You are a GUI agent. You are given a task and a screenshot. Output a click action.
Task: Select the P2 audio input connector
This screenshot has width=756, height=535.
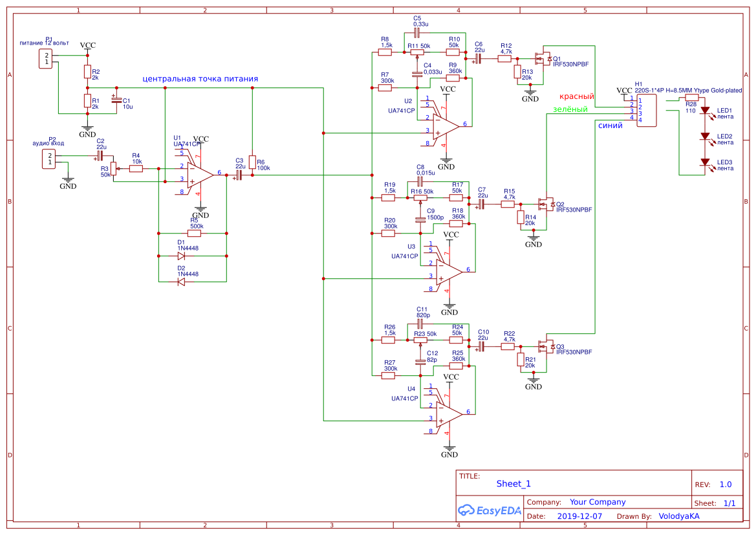(x=49, y=158)
